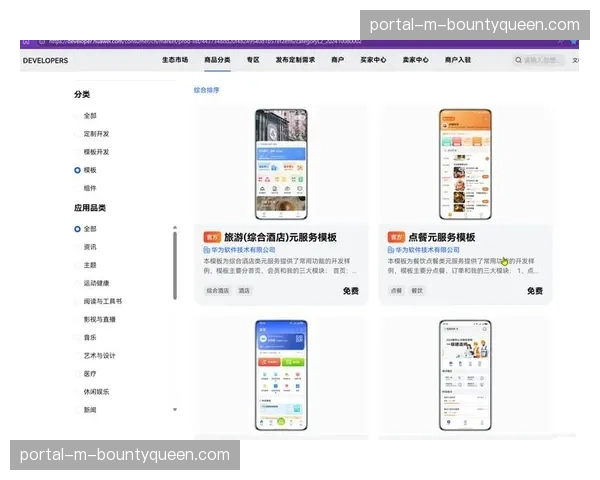600x480 pixels.
Task: Select the 模板 category radio
Action: 77,170
